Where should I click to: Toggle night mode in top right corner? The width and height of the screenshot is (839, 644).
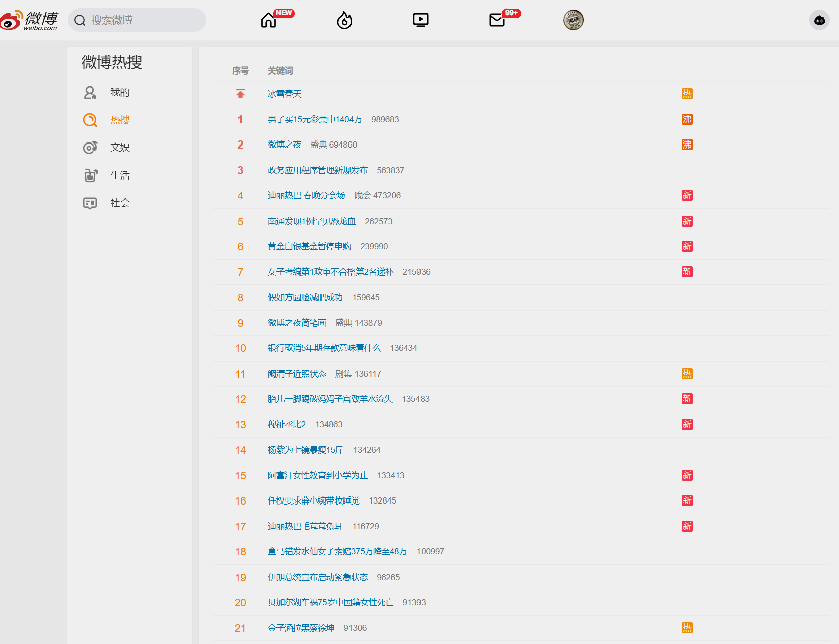coord(819,20)
